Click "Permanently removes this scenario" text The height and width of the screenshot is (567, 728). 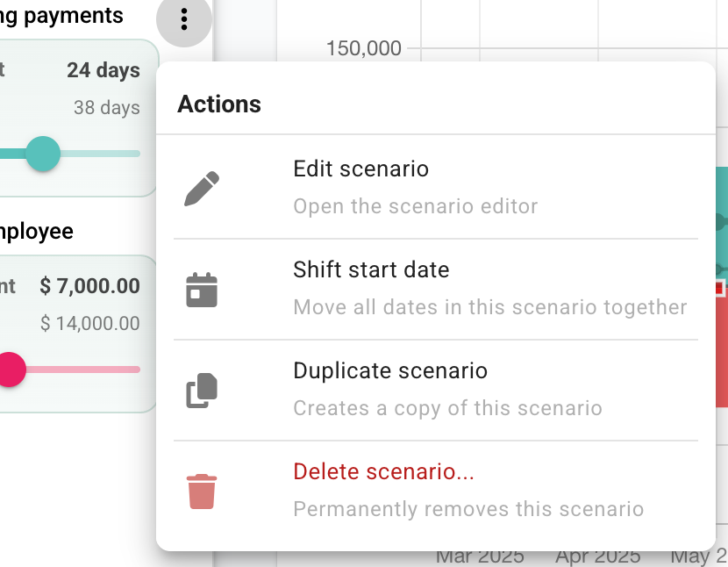pos(468,509)
